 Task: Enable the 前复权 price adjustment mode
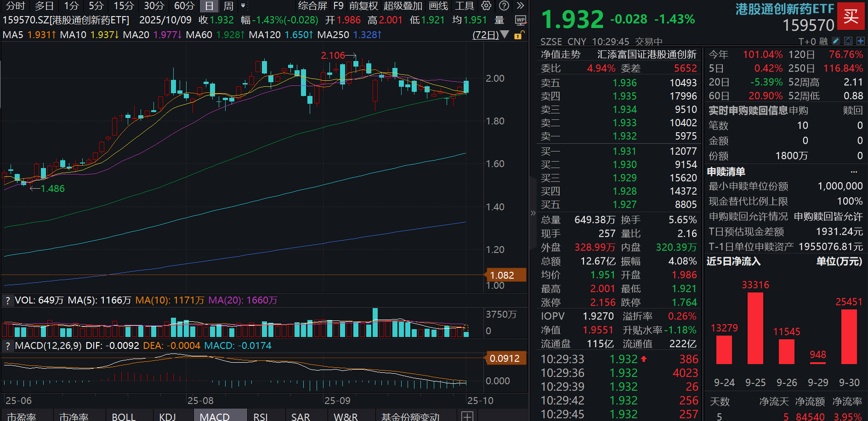coord(363,6)
